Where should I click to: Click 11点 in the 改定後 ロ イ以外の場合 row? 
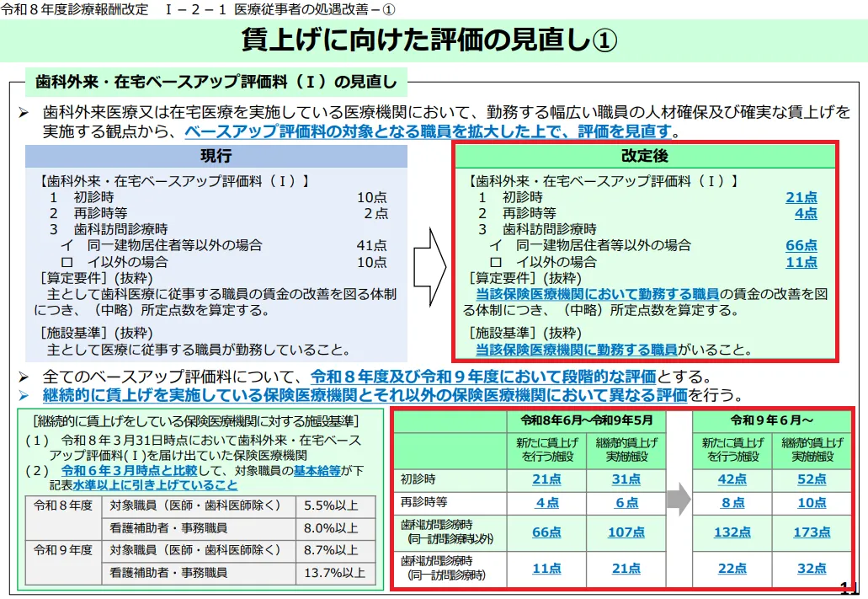(x=801, y=262)
